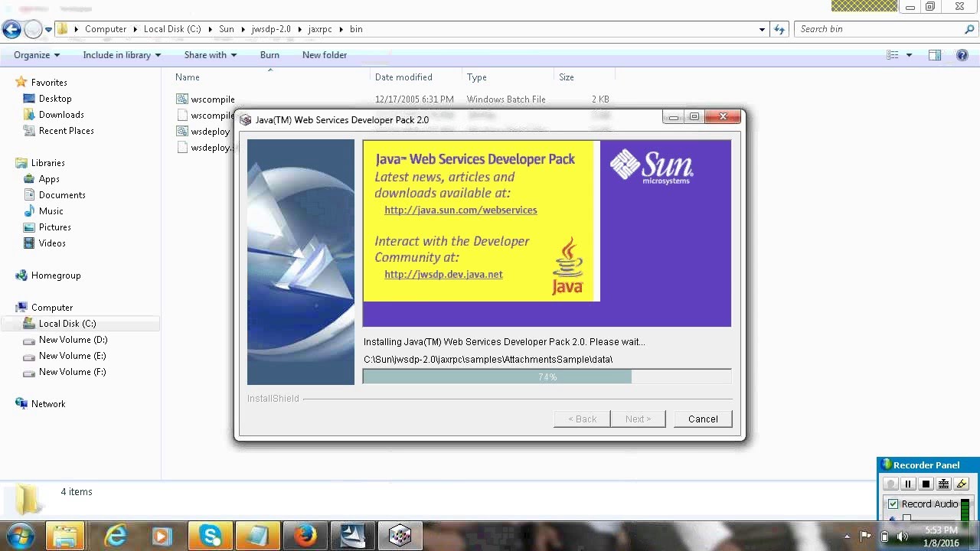The height and width of the screenshot is (551, 980).
Task: Select Homegroup in navigation pane
Action: point(56,275)
